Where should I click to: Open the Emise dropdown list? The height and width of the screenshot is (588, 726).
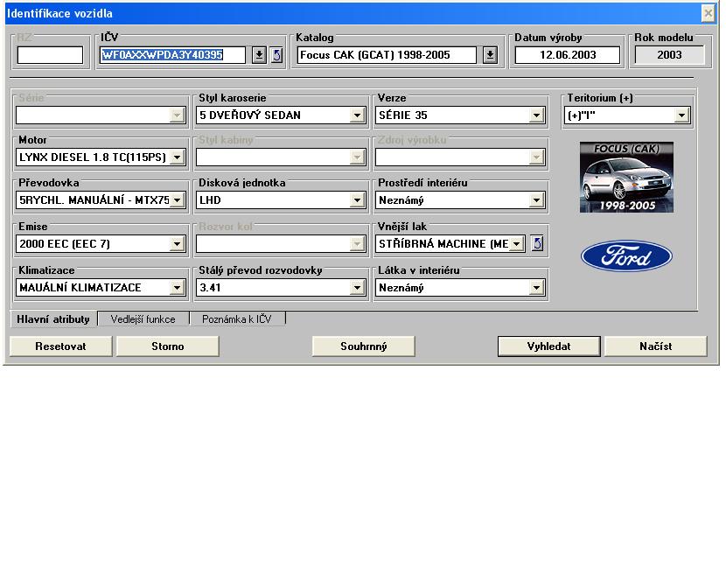click(178, 243)
